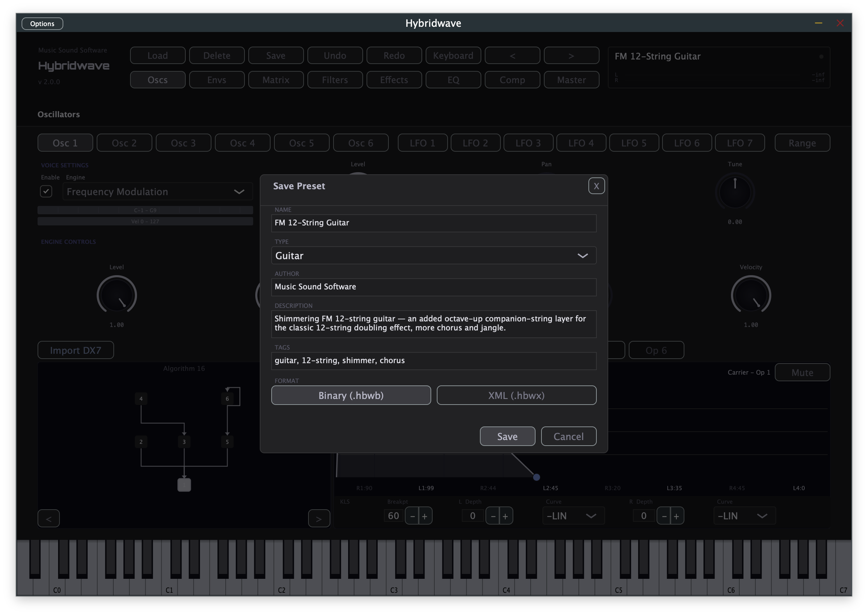Select operator 4 node in algorithm diagram
868x615 pixels.
pos(141,398)
